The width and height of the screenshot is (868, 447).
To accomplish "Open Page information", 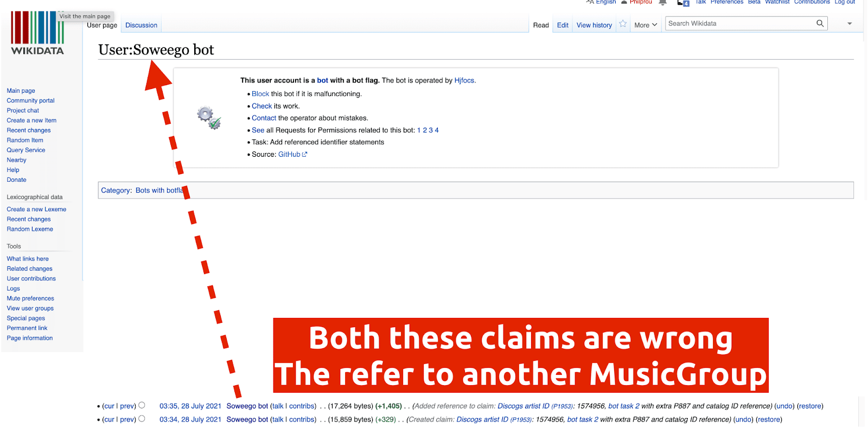I will click(x=30, y=338).
